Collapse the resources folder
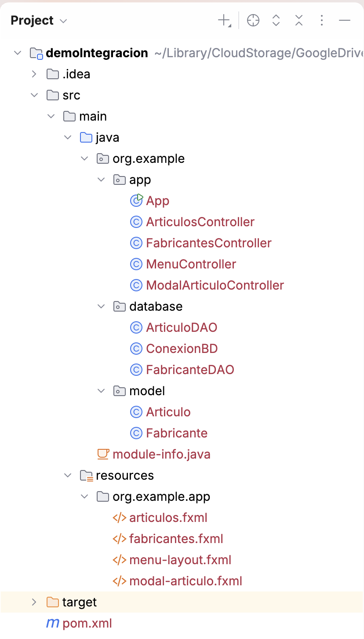Image resolution: width=364 pixels, height=639 pixels. [x=68, y=475]
